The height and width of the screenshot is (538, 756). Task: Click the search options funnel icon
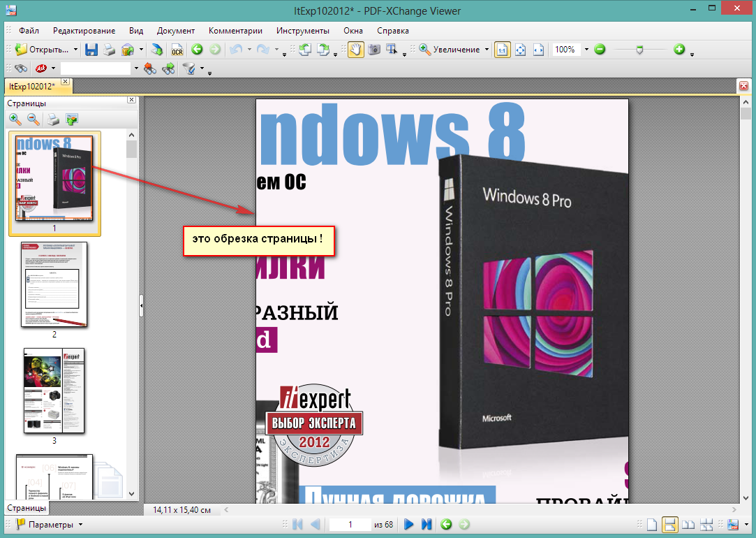[x=188, y=68]
